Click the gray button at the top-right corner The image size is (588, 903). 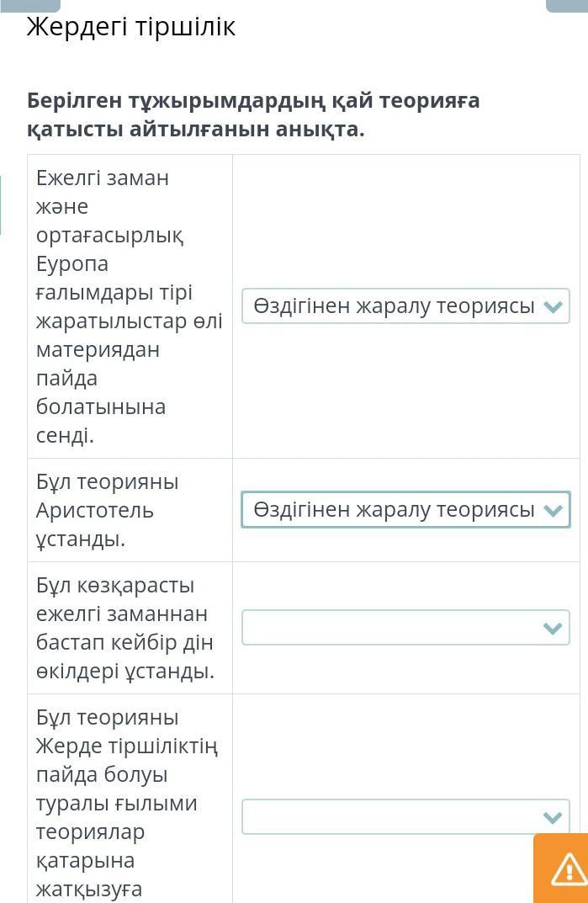pos(565,5)
